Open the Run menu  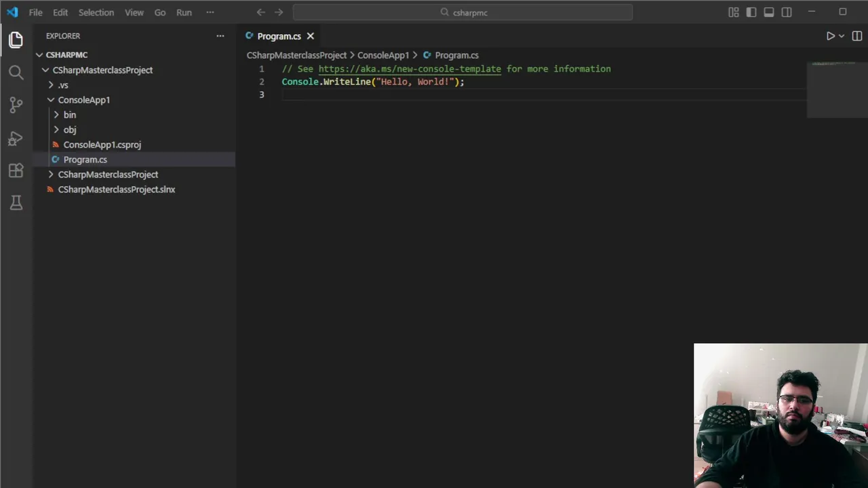point(184,12)
